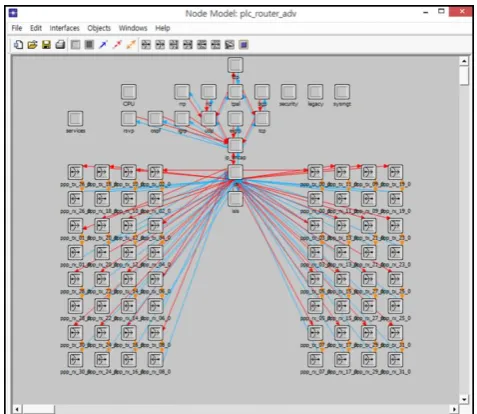
Task: Open the File menu
Action: (17, 28)
